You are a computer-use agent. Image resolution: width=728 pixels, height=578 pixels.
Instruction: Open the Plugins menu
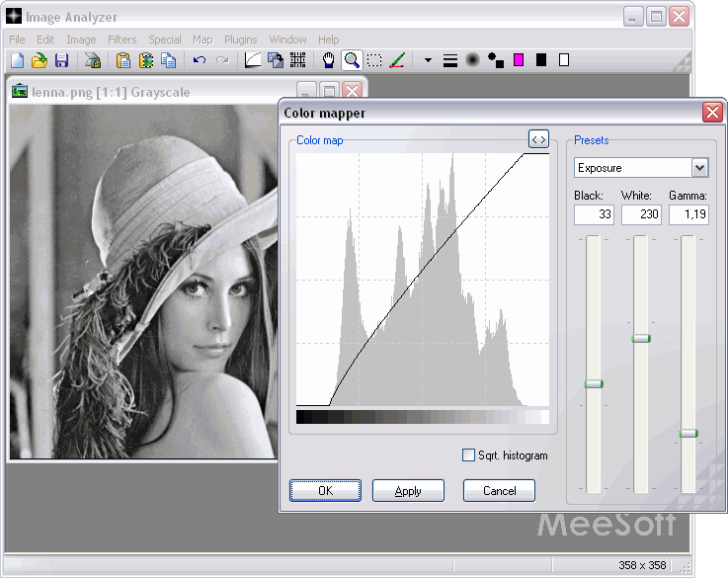point(240,40)
